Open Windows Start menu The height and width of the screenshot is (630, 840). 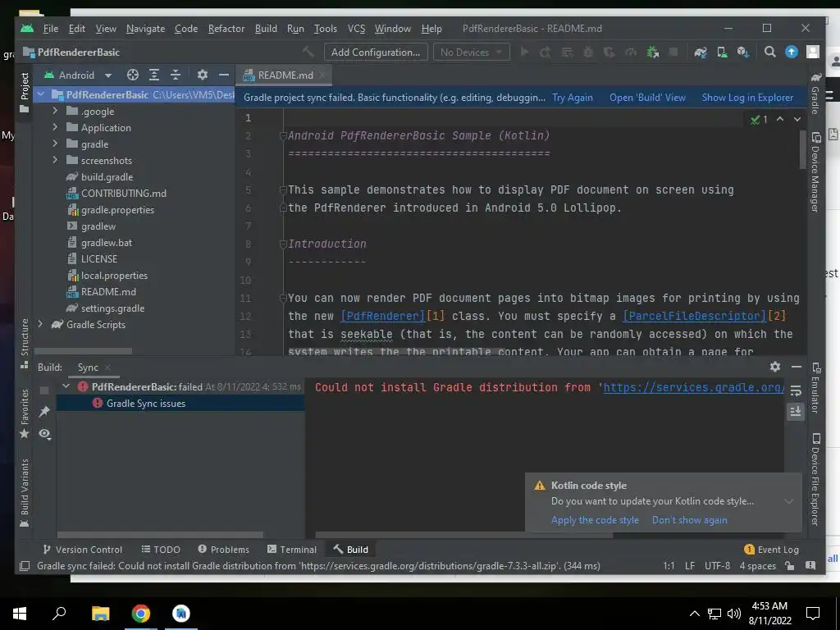coord(20,614)
